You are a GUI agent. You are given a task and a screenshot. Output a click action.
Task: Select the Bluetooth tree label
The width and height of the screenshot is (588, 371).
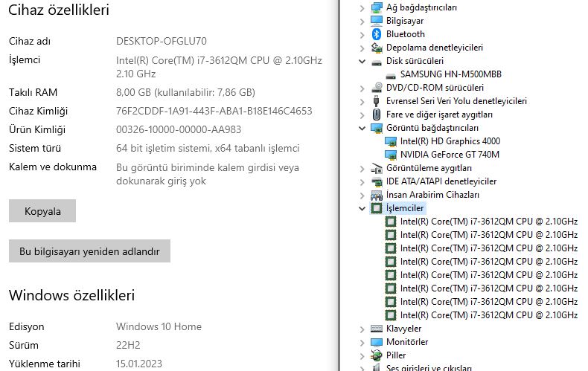[406, 34]
